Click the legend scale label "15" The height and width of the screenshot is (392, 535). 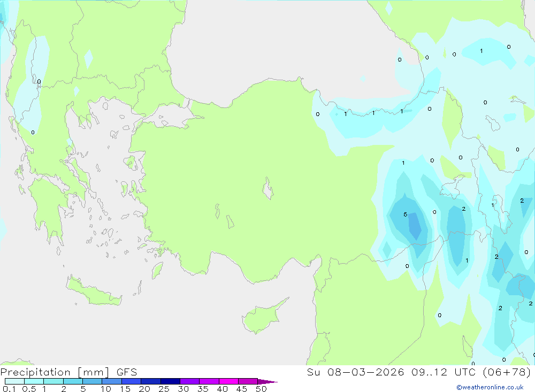coord(125,389)
